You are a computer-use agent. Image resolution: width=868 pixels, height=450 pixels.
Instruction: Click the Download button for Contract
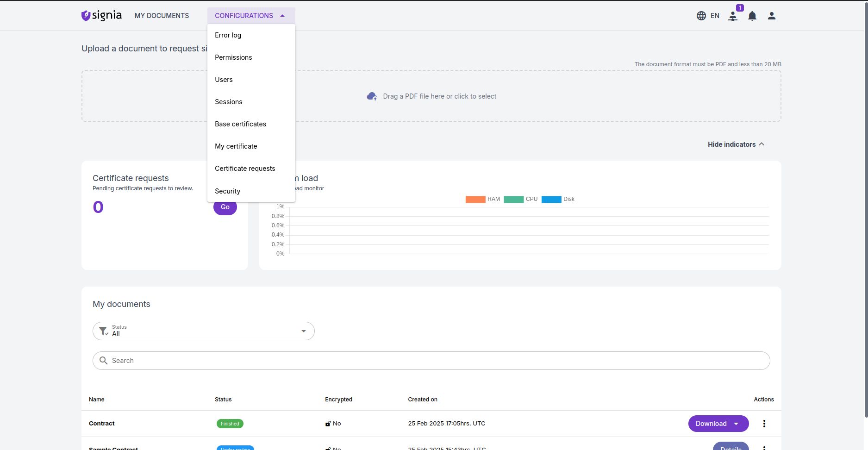[x=711, y=424]
